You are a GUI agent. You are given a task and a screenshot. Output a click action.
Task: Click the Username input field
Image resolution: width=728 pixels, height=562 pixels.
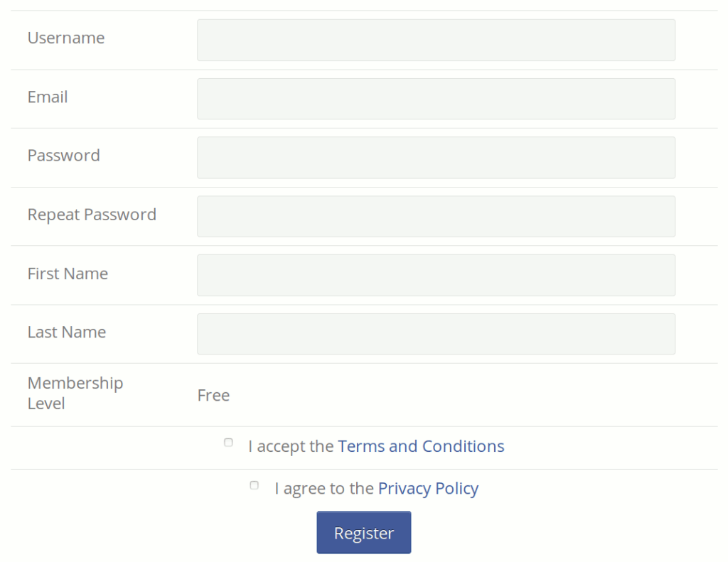click(x=436, y=40)
